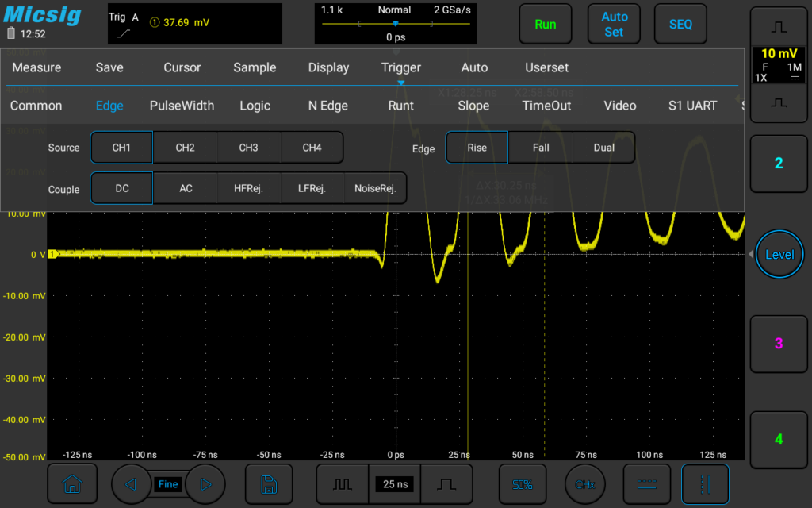The width and height of the screenshot is (812, 508).
Task: Activate channel 2 button
Action: (779, 164)
